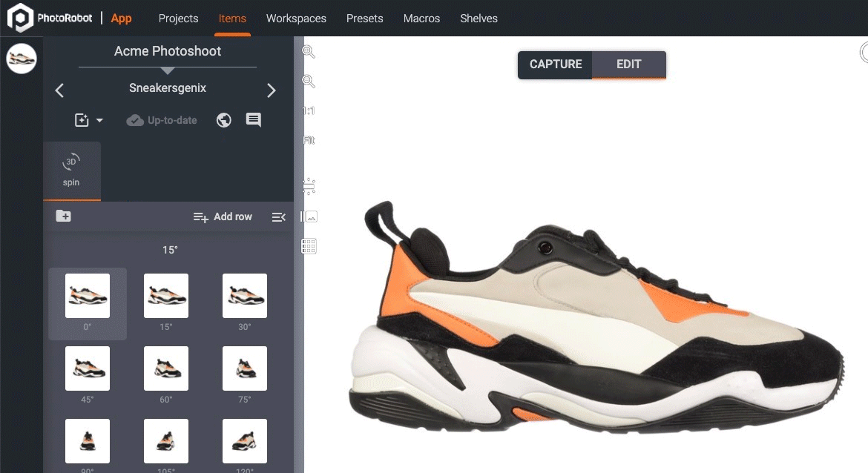Set view to 1:1 zoom level
Screen dimensions: 868x473
click(x=308, y=110)
